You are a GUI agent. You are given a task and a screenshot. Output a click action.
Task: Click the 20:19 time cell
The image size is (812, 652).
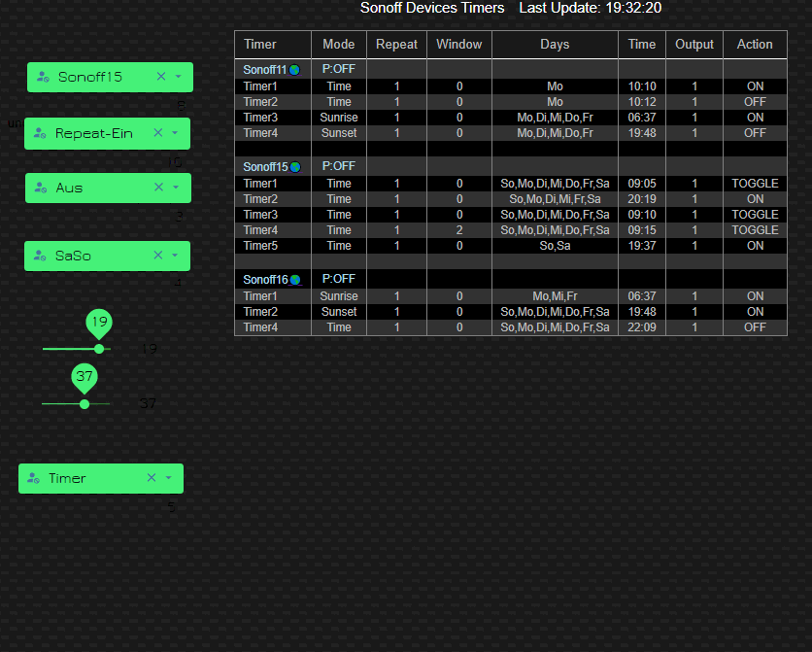pos(642,199)
